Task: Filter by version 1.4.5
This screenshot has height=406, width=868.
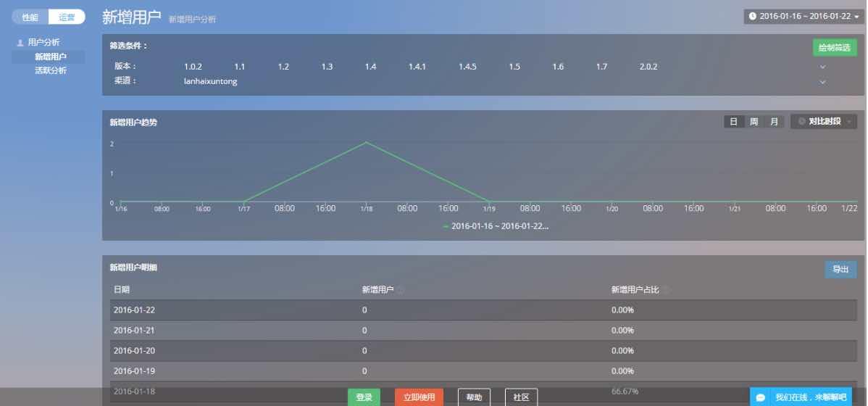Action: click(x=467, y=67)
